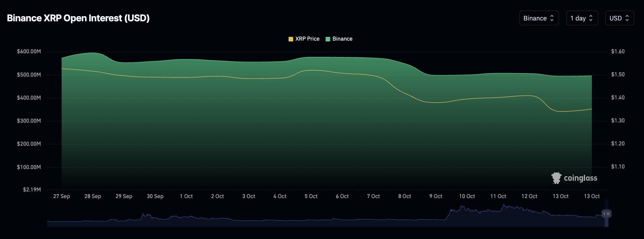Click the green Binance legend swatch
This screenshot has height=239, width=644.
(328, 39)
